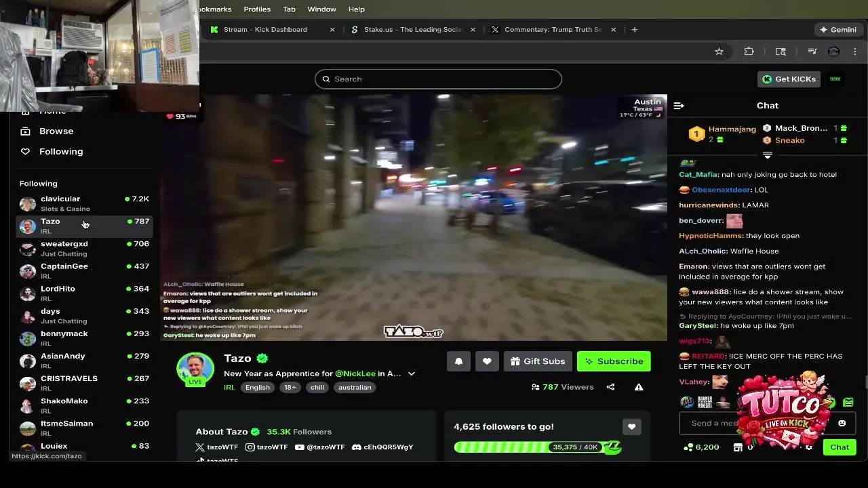Switch to Commentary: Trump Truth tab
The image size is (868, 488).
tap(553, 30)
